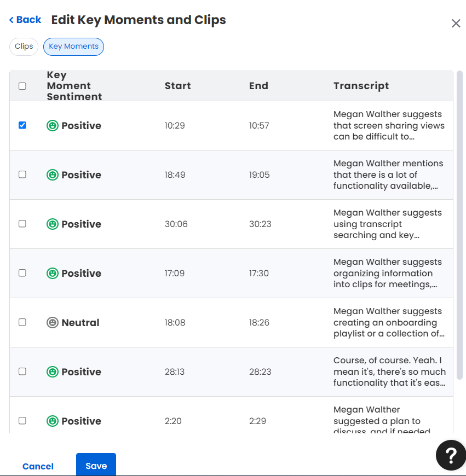Click transcript about screen sharing views
The height and width of the screenshot is (476, 466).
pos(389,125)
